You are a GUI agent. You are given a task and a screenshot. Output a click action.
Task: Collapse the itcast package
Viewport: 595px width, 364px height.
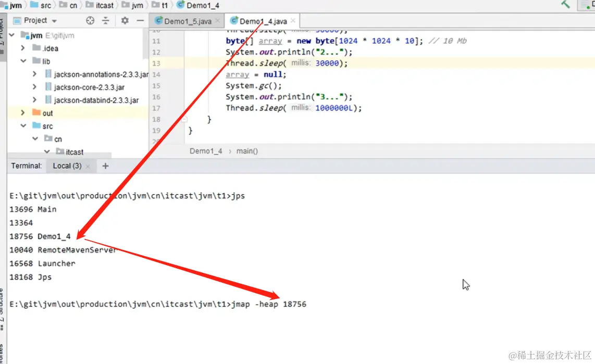(x=47, y=152)
